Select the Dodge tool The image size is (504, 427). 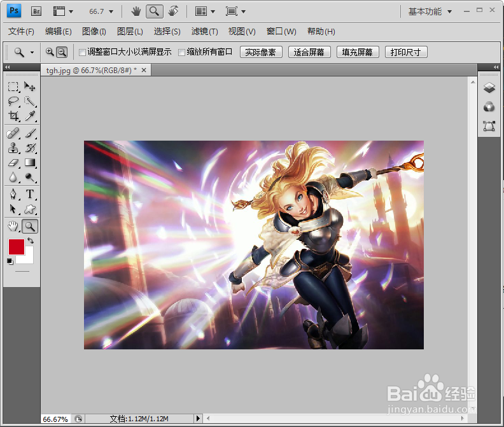tap(30, 177)
